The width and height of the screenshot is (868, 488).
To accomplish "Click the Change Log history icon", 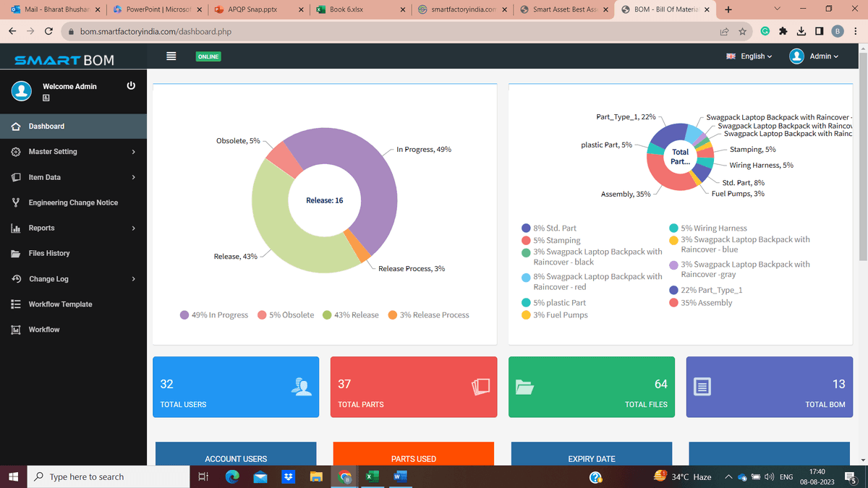I will [x=16, y=278].
